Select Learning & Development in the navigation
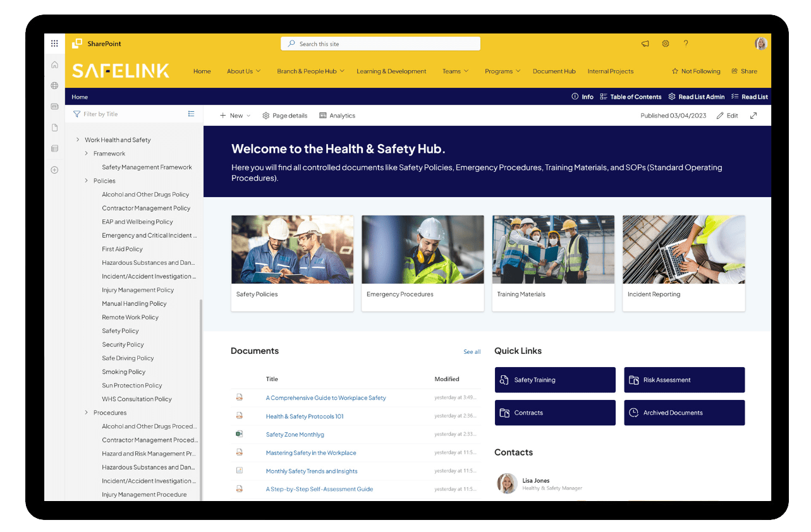This screenshot has width=811, height=532. click(x=391, y=71)
